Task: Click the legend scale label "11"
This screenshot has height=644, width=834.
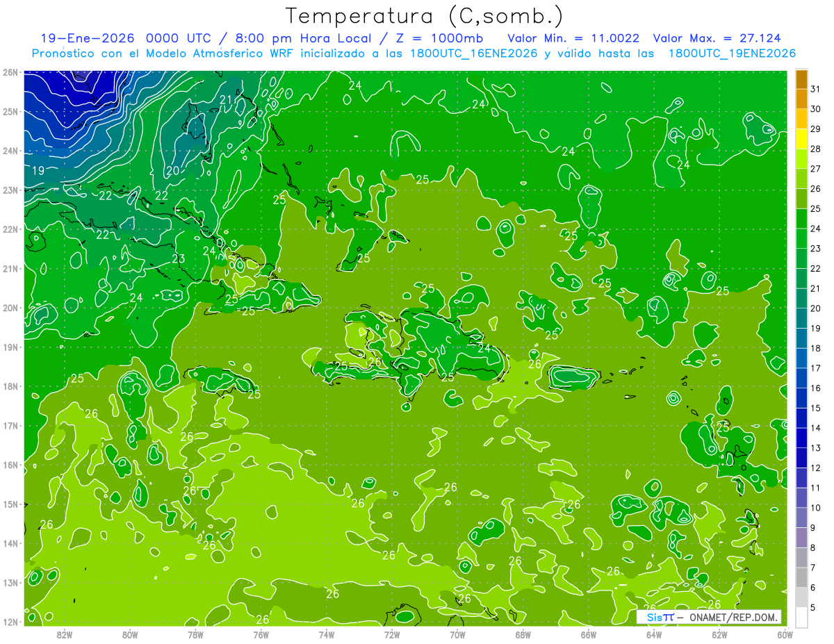Action: coord(816,488)
